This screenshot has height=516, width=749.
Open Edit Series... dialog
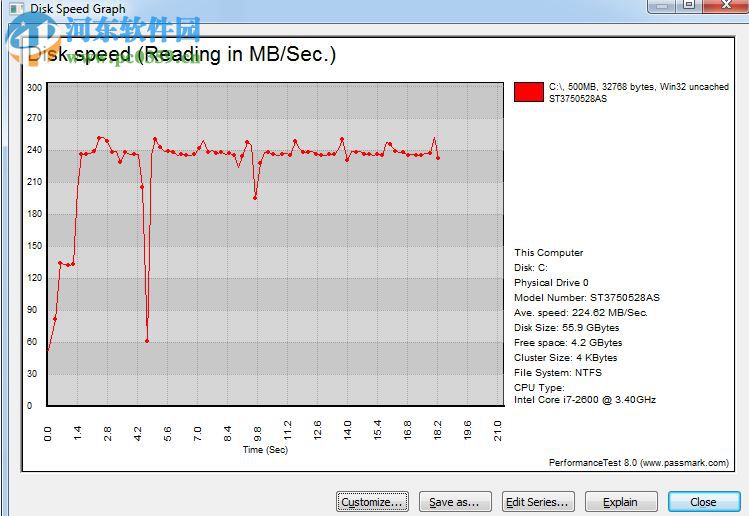click(538, 502)
